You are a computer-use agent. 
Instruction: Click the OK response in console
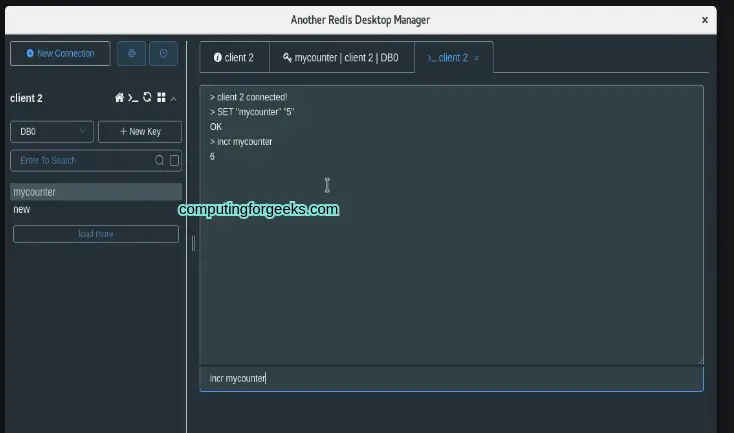click(216, 127)
